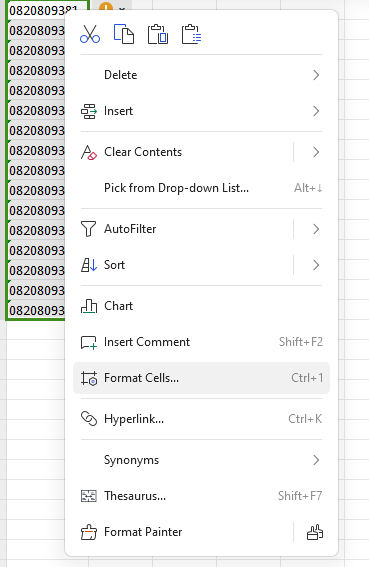This screenshot has height=567, width=369.
Task: Open Synonyms menu entry
Action: (x=201, y=460)
